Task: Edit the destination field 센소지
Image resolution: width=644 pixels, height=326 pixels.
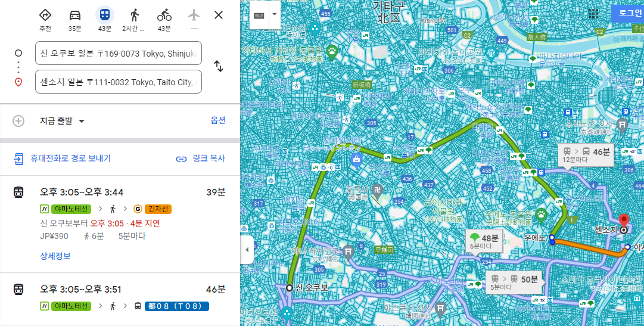Action: 119,82
